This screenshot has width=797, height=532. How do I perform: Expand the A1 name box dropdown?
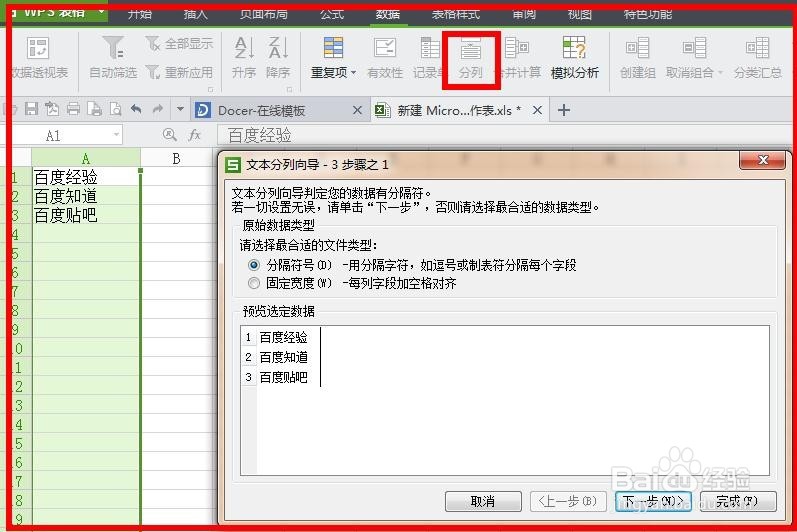click(x=116, y=135)
